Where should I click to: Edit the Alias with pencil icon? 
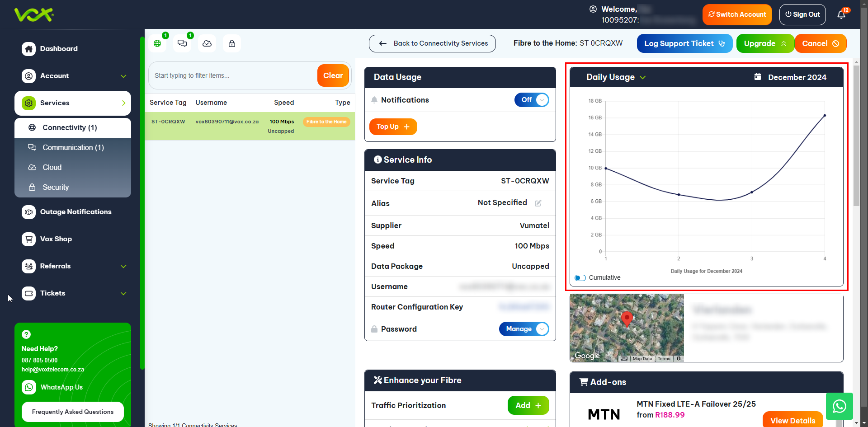pyautogui.click(x=538, y=203)
